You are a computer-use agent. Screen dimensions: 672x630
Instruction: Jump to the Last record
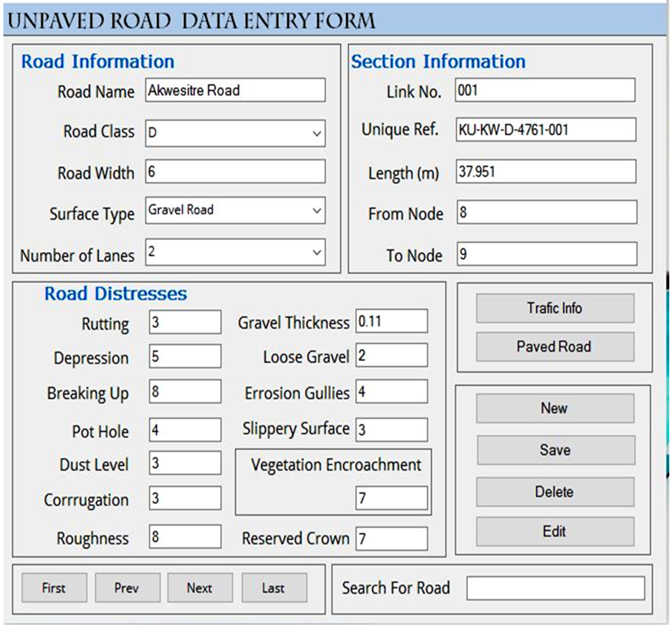click(274, 588)
